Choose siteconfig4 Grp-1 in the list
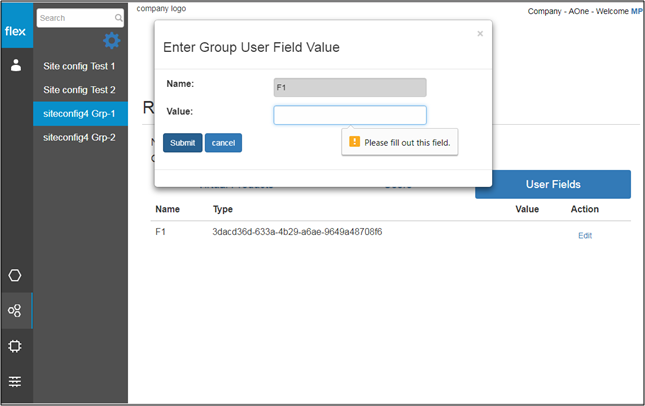 point(80,114)
